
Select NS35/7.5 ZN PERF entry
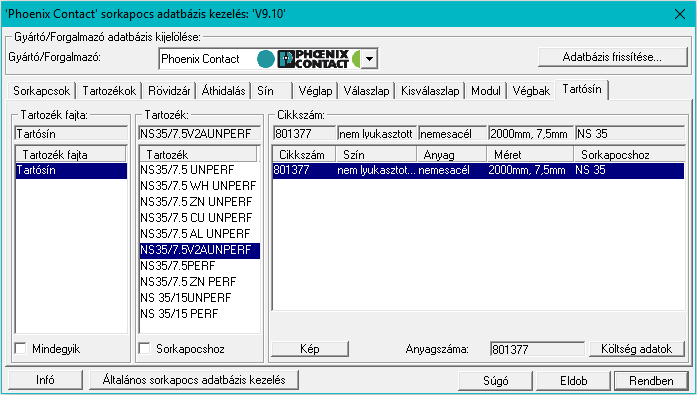coord(199,282)
